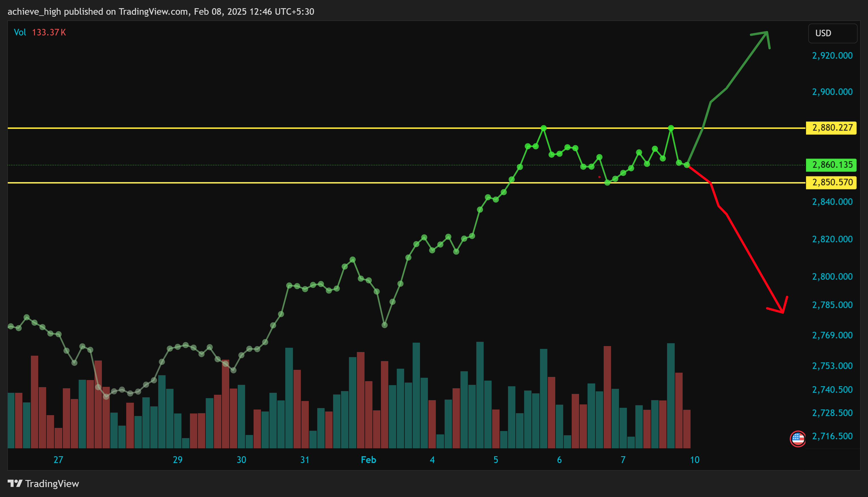The image size is (868, 497).
Task: Click the Feb month label on time axis
Action: (x=368, y=460)
